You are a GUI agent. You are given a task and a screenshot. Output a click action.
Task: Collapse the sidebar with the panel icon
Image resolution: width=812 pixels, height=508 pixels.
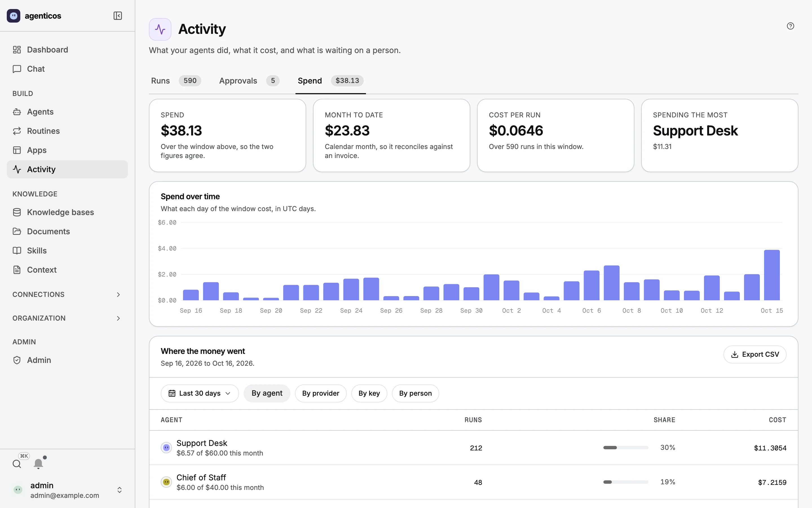point(118,16)
